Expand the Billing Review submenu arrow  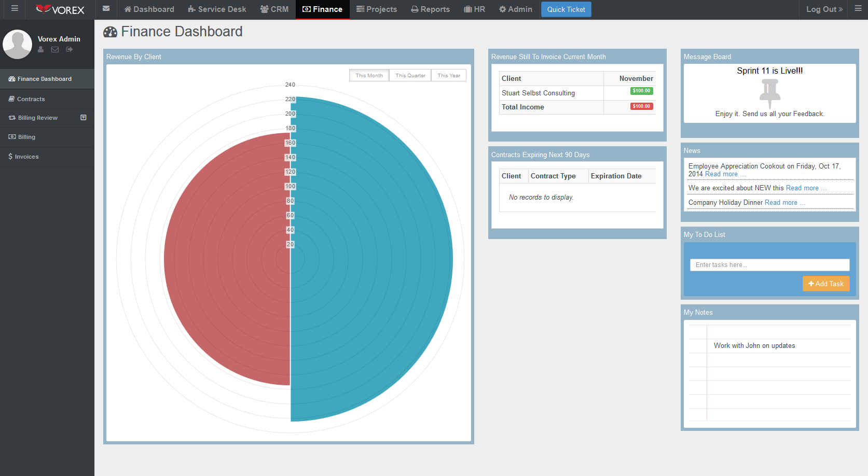[84, 118]
